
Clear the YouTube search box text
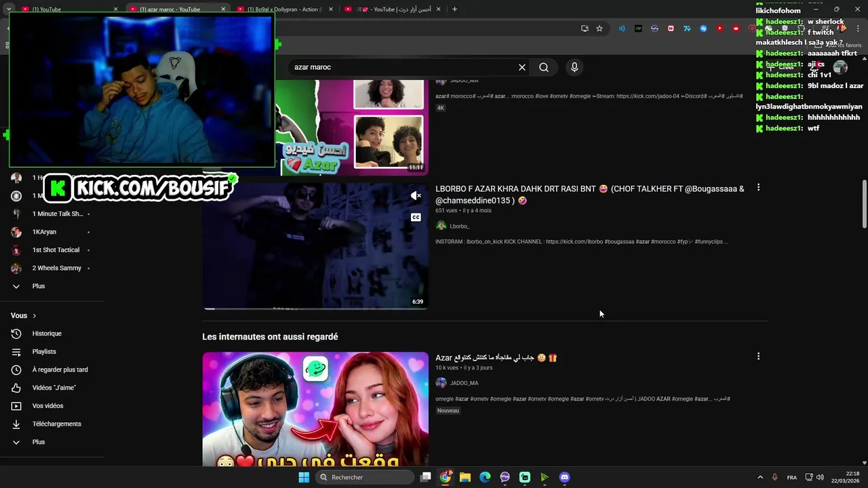coord(522,67)
